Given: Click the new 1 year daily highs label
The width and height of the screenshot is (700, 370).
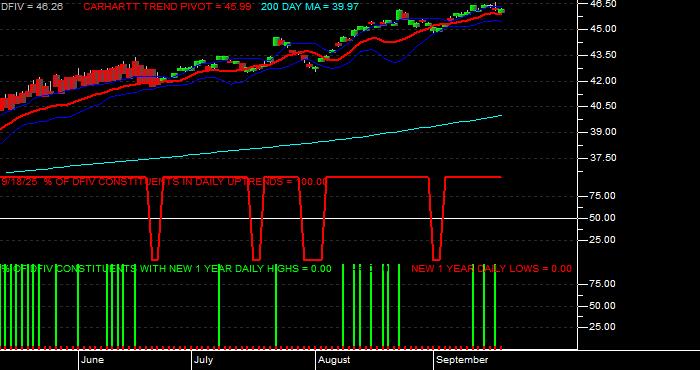Looking at the screenshot, I should point(166,269).
